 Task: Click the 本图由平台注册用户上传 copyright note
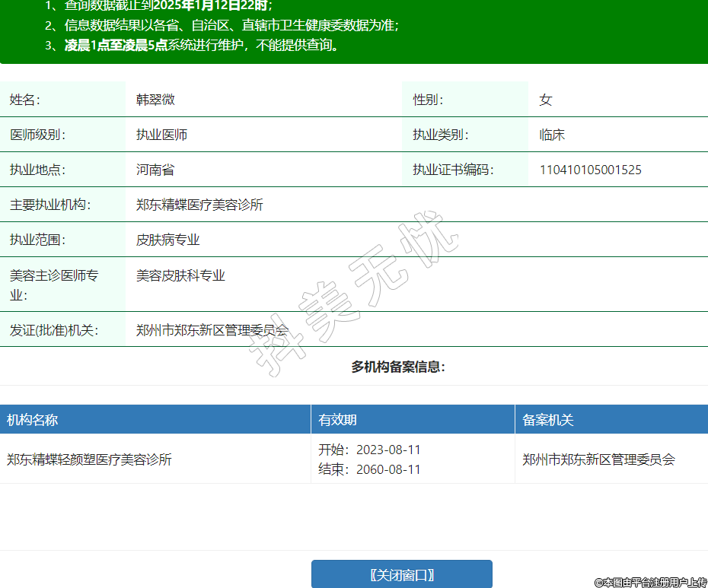(651, 582)
